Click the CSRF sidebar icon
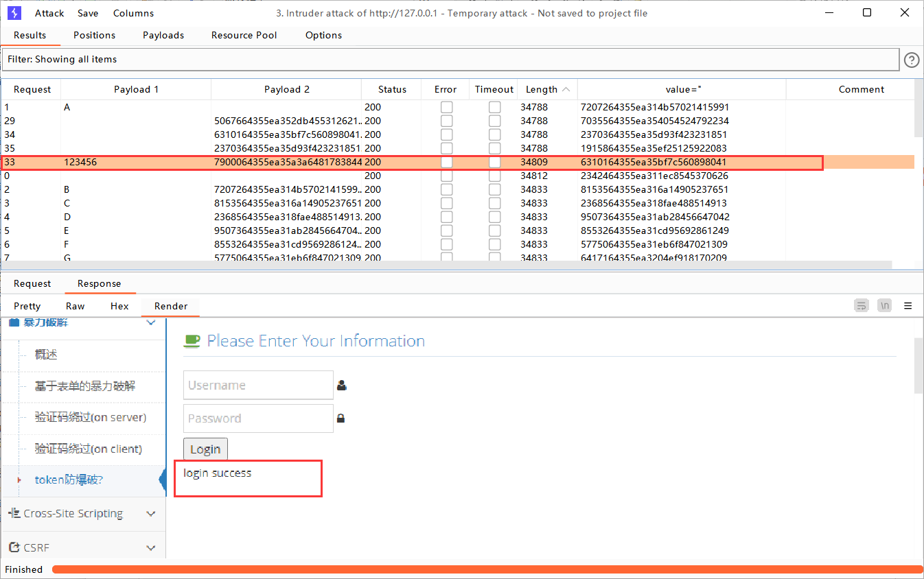The image size is (924, 579). pyautogui.click(x=14, y=547)
